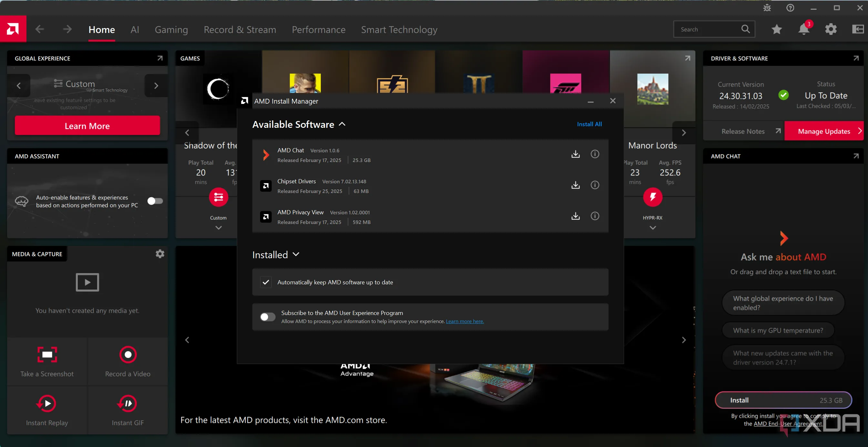Collapse the Available Software section
868x447 pixels.
(342, 124)
